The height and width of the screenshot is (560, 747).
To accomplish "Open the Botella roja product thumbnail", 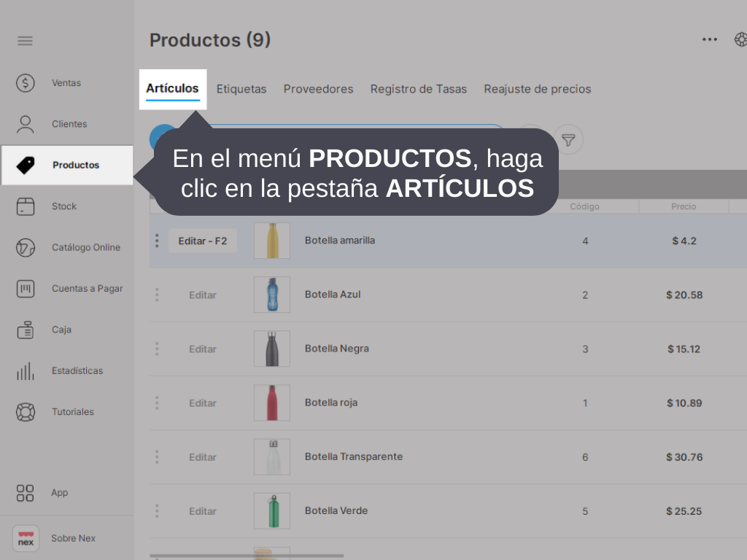I will (x=271, y=402).
